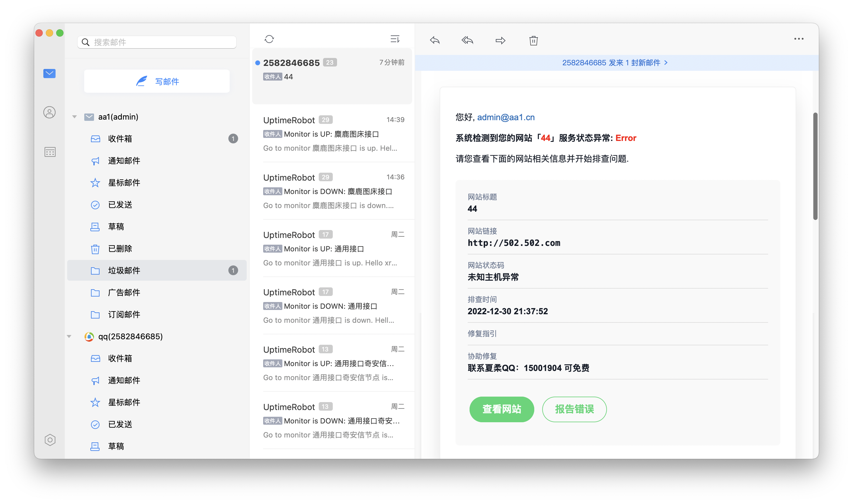Click the 写邮件 compose button
This screenshot has height=504, width=853.
pyautogui.click(x=157, y=81)
